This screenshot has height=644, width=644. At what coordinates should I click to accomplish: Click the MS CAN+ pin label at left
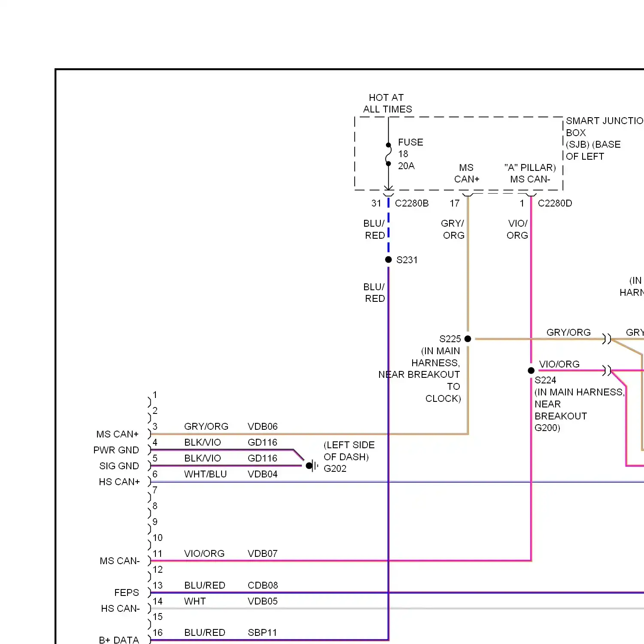coord(118,434)
